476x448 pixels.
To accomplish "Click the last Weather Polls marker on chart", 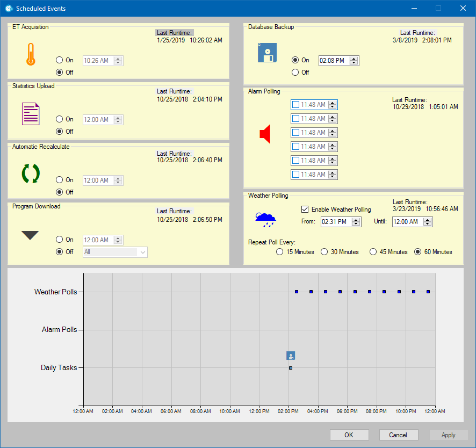I will [x=428, y=292].
